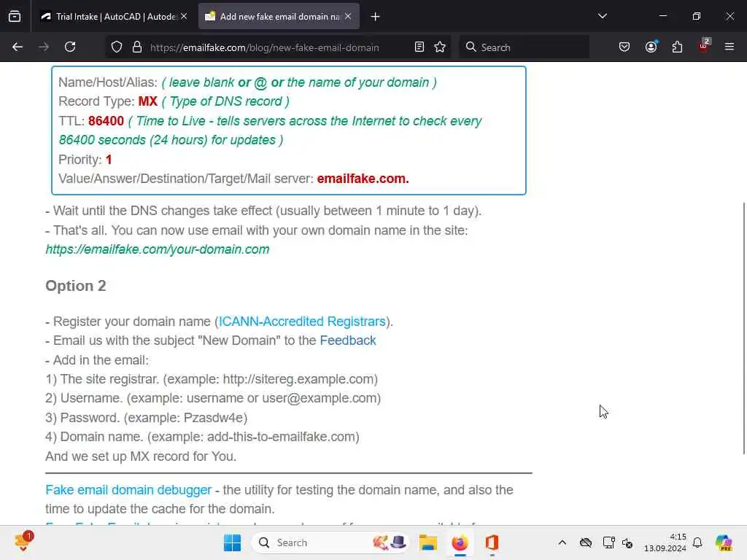The width and height of the screenshot is (747, 560).
Task: Open a new browser tab
Action: (x=376, y=17)
